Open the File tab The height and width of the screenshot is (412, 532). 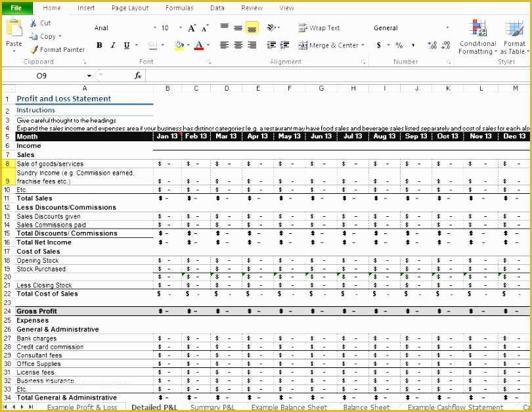[x=16, y=7]
